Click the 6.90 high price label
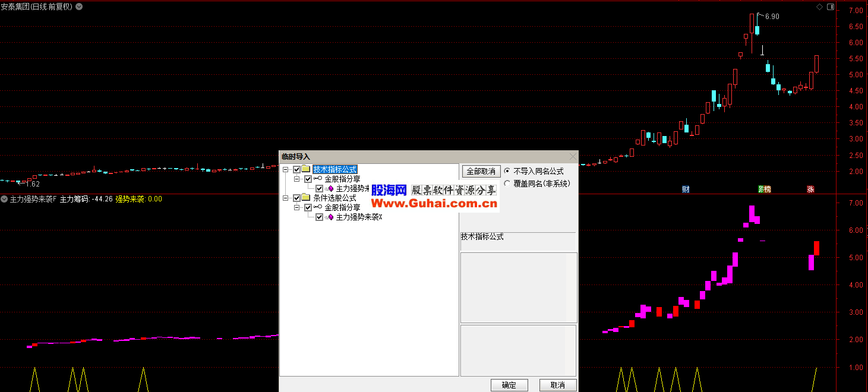868x392 pixels. 772,17
